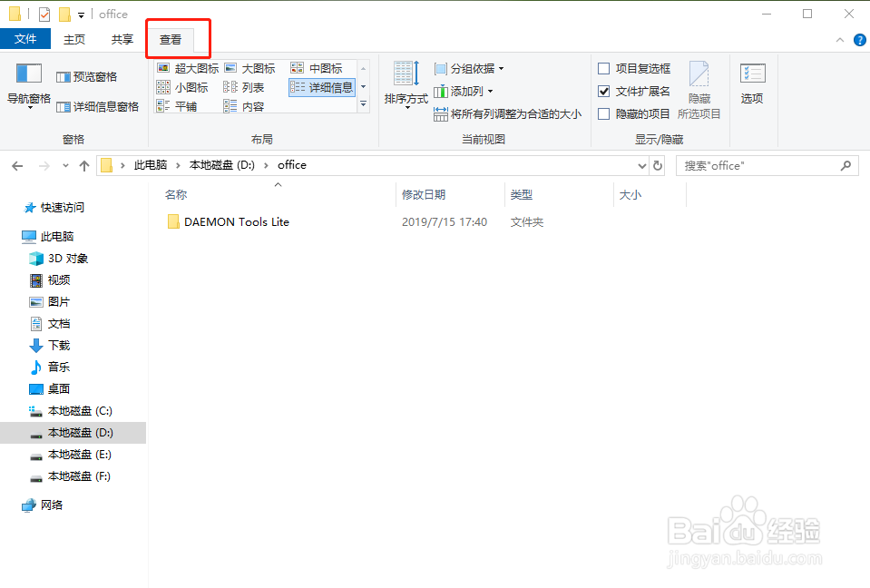Toggle the 预览窗格 preview pane
Viewport: 870px width, 588px height.
(x=87, y=76)
